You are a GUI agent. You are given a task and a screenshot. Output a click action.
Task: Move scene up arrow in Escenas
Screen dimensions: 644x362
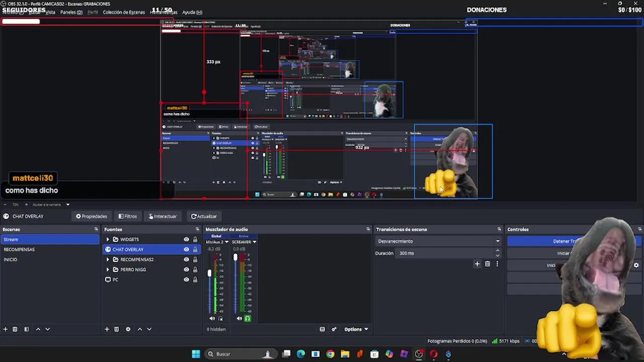click(38, 329)
